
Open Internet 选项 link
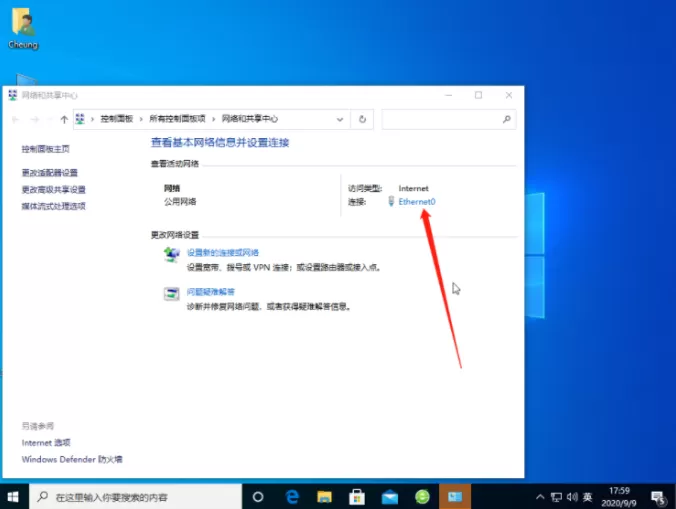coord(46,443)
